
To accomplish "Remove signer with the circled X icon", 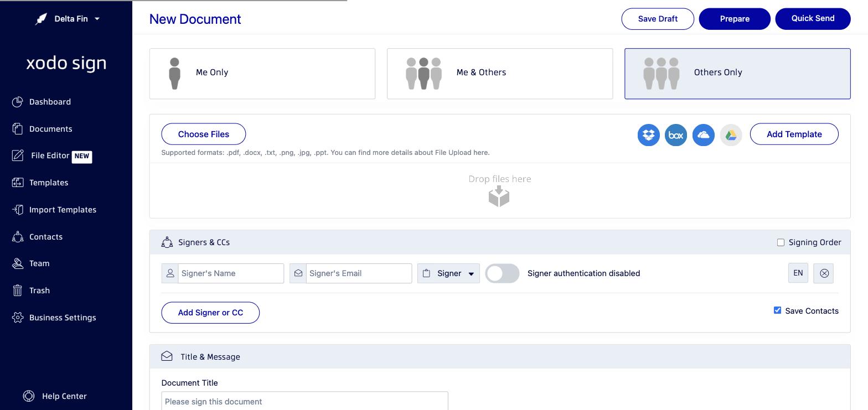I will (824, 273).
